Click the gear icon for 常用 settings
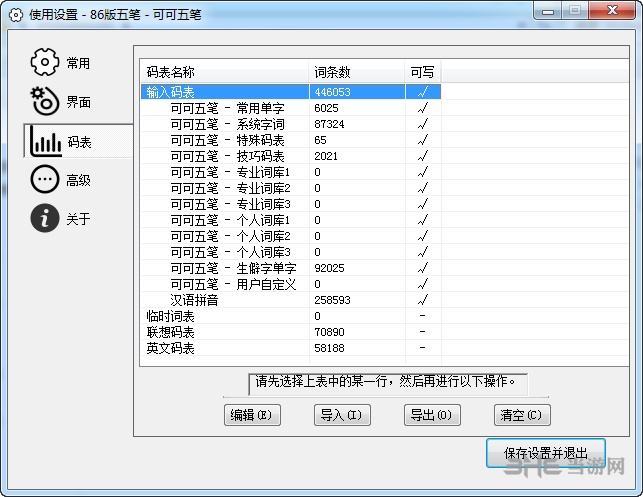Viewport: 643px width, 497px height. [x=45, y=62]
